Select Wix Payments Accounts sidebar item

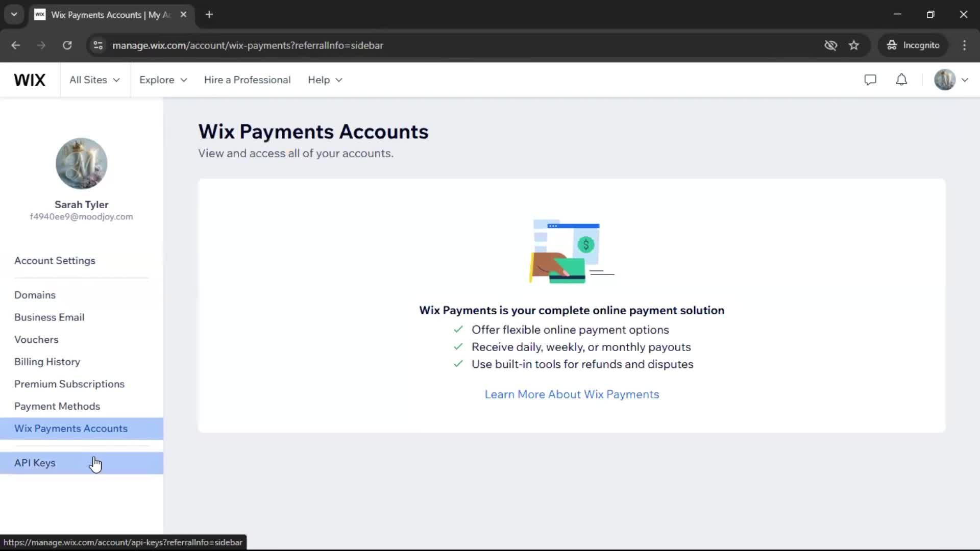82,429
